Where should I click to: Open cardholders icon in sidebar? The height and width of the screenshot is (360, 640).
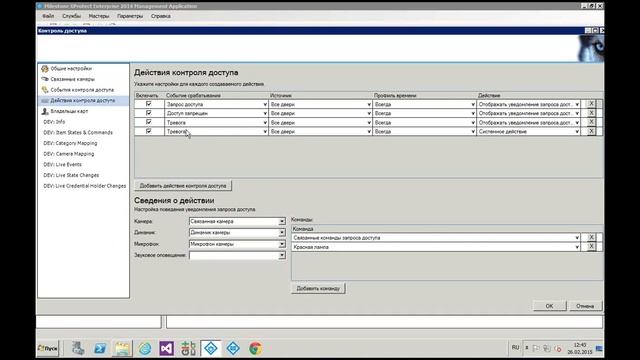tap(45, 111)
